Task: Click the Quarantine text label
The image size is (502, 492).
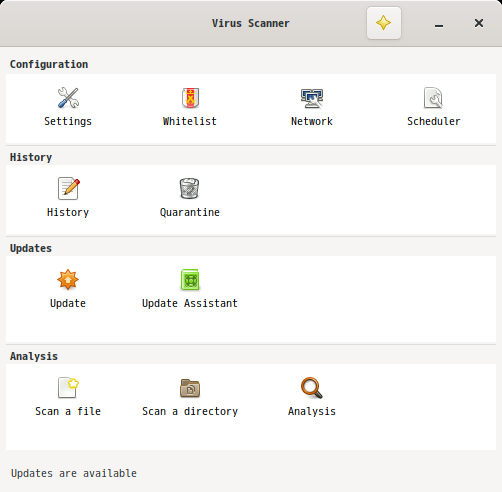Action: click(190, 212)
